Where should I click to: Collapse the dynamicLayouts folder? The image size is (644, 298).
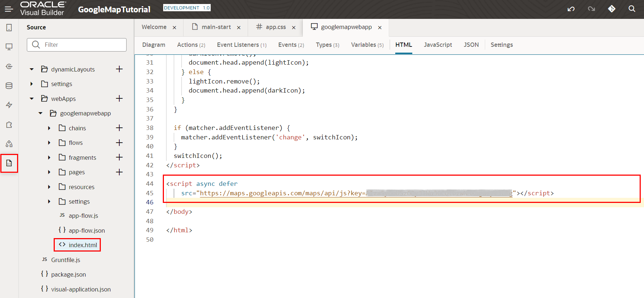point(32,69)
